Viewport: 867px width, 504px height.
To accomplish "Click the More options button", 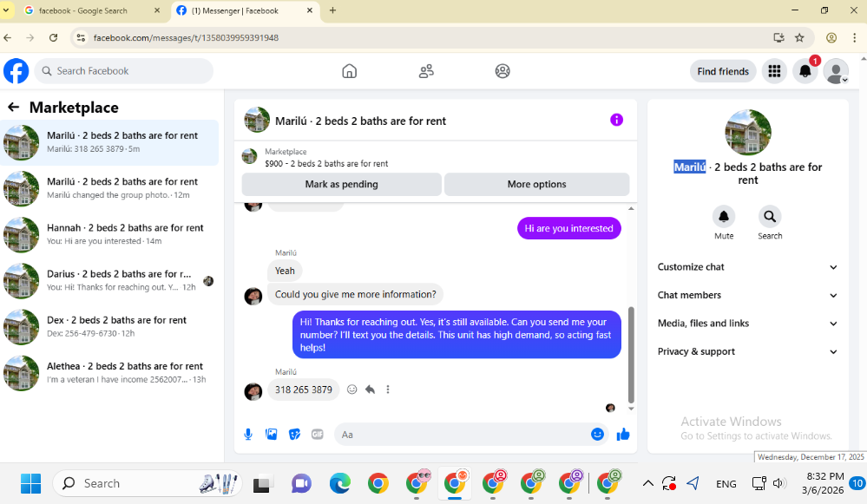I will (537, 184).
